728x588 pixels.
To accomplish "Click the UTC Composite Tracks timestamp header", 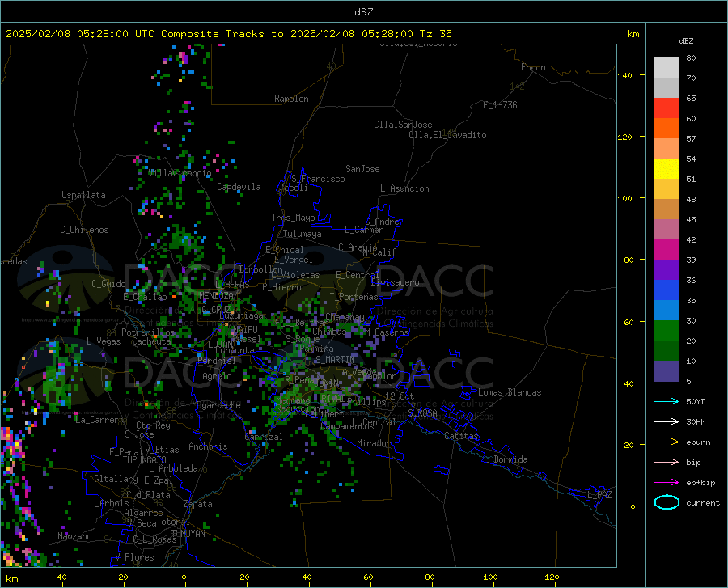I will [x=228, y=34].
